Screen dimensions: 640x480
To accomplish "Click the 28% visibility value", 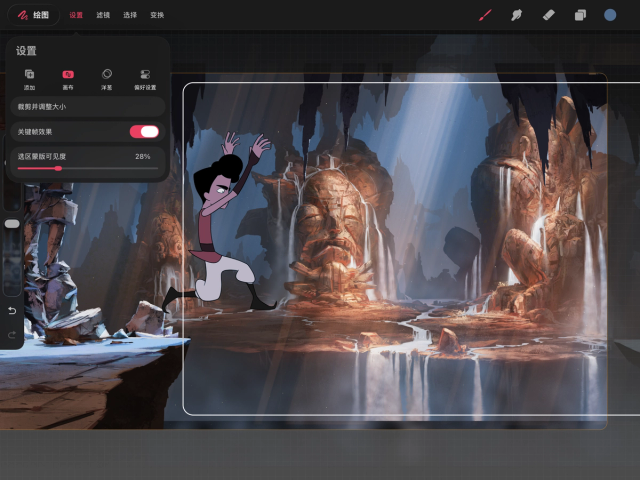I will pos(142,157).
